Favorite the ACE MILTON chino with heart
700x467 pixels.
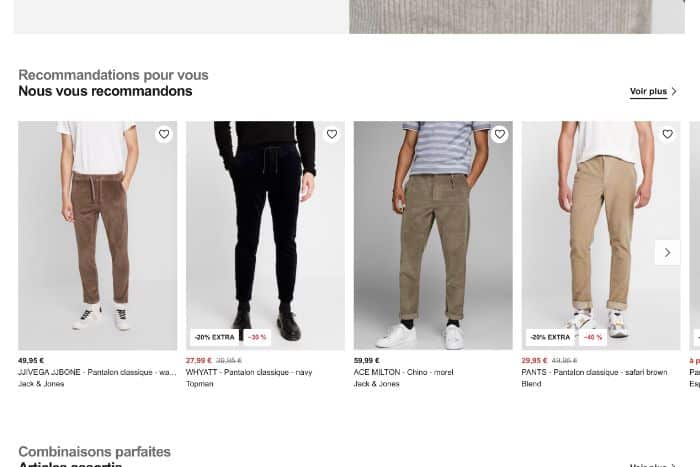(x=499, y=134)
